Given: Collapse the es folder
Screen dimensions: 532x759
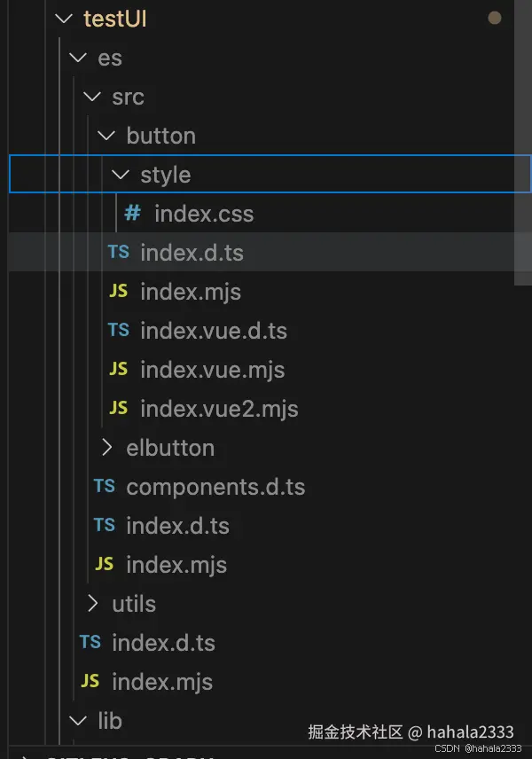Looking at the screenshot, I should 78,58.
